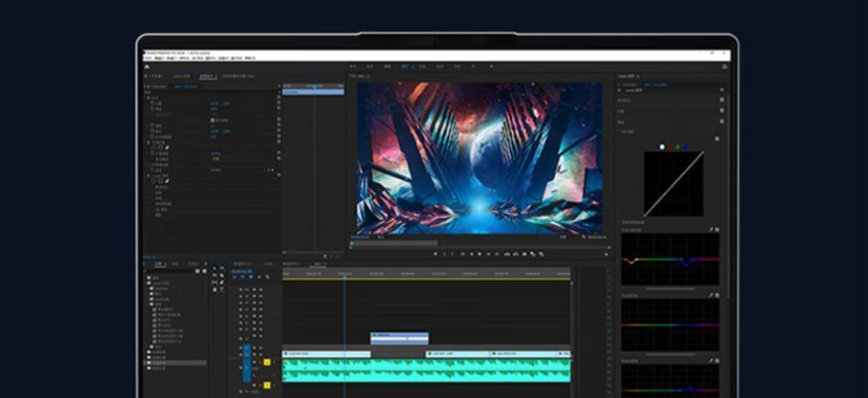868x398 pixels.
Task: Click Export Frame camera icon
Action: [x=524, y=254]
